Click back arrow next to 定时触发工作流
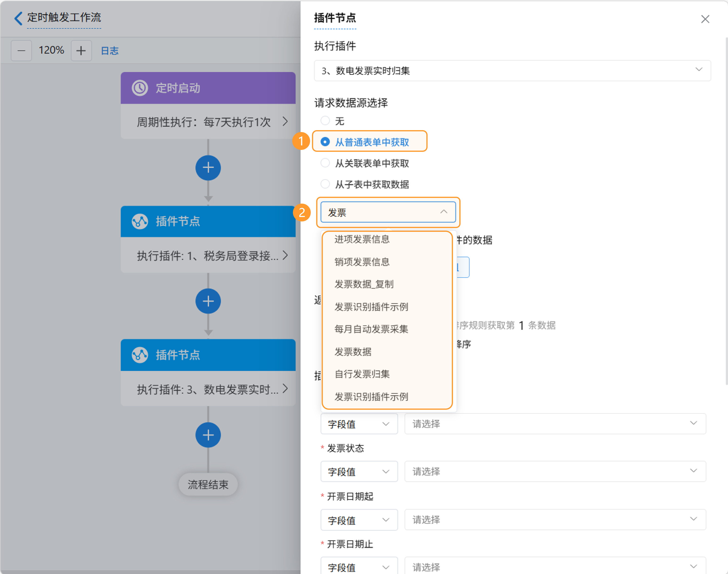 click(19, 18)
